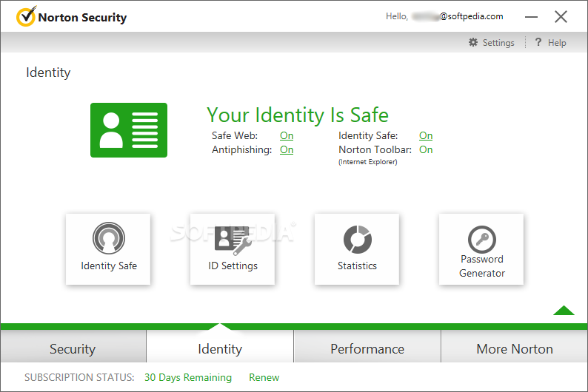Click the Help question mark icon
The height and width of the screenshot is (392, 588).
tap(538, 42)
